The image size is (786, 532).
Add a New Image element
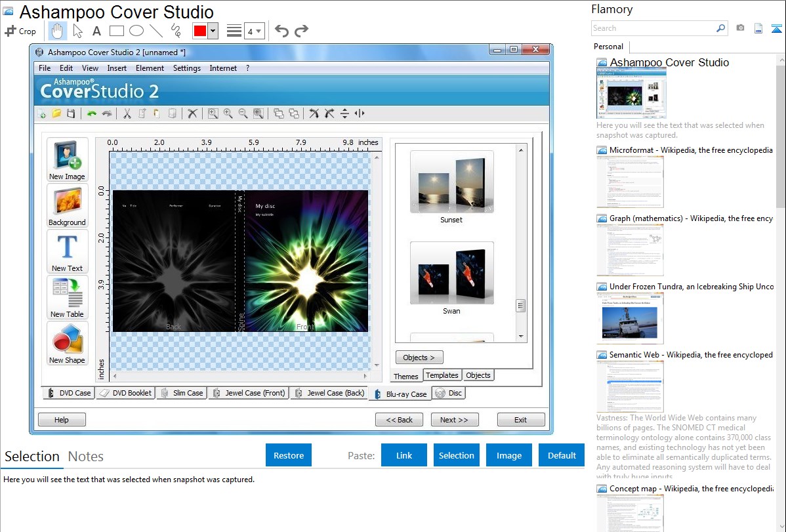67,160
